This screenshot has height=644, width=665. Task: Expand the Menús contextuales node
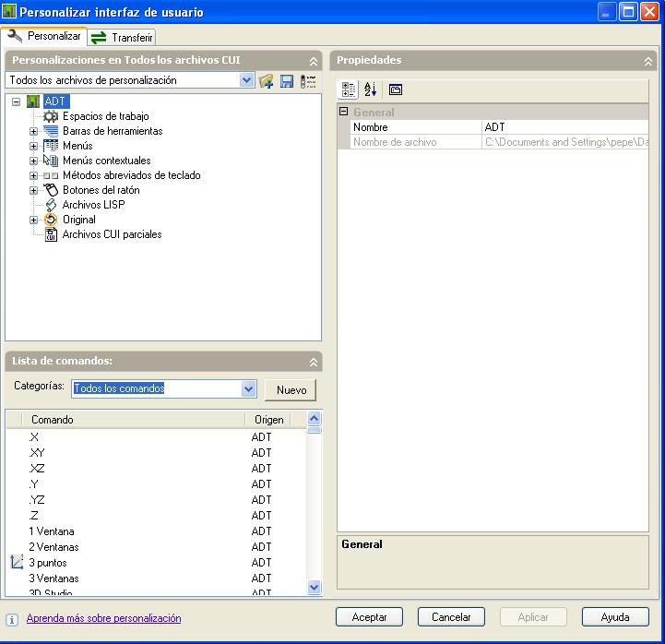click(x=33, y=161)
